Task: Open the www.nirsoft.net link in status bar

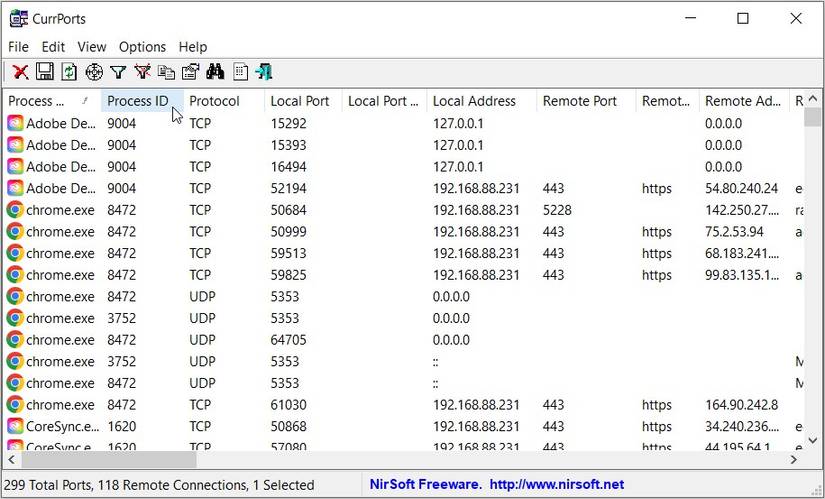Action: 557,484
